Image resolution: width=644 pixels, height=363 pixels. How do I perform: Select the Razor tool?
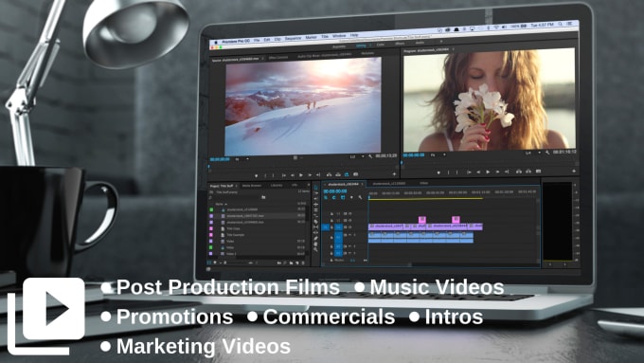click(315, 222)
